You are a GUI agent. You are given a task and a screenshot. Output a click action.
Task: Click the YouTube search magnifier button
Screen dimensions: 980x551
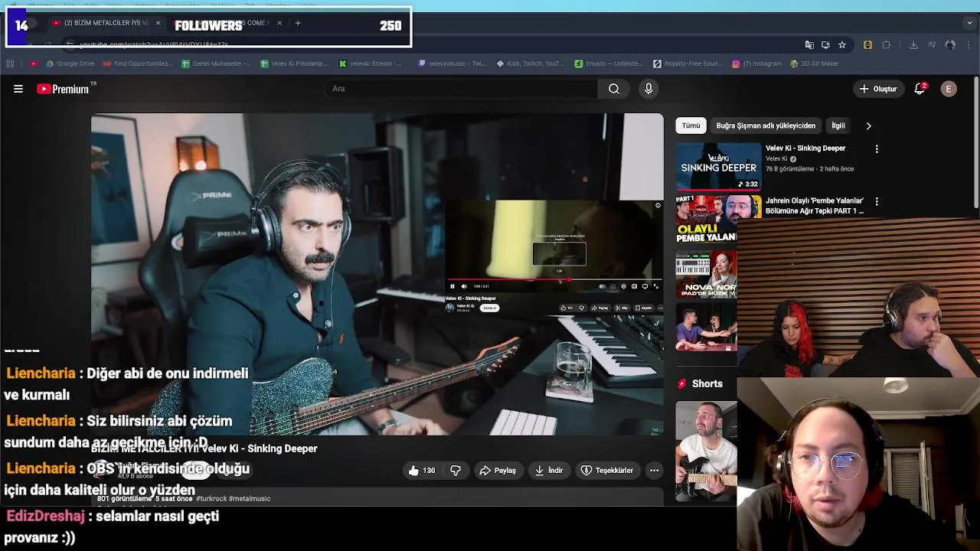614,89
